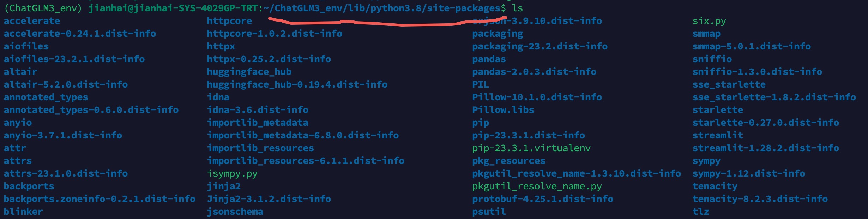The height and width of the screenshot is (219, 868).
Task: Select the streamlit directory entry
Action: pyautogui.click(x=718, y=135)
